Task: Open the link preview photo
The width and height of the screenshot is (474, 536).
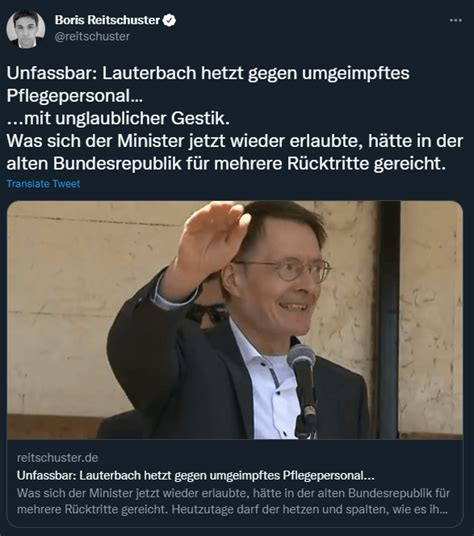Action: pyautogui.click(x=235, y=320)
